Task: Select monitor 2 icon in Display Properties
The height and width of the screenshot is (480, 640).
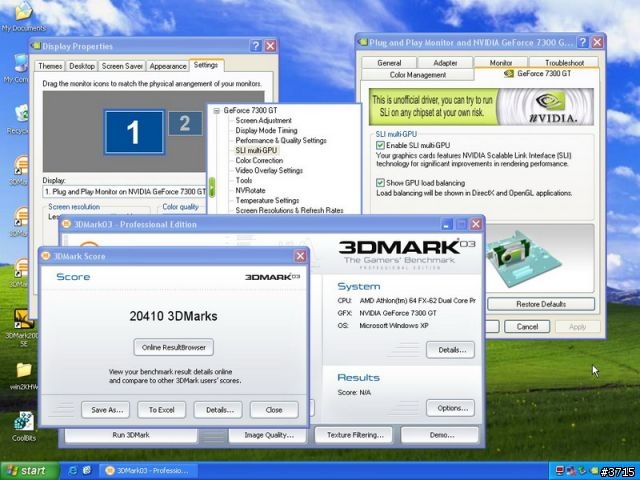Action: [185, 123]
